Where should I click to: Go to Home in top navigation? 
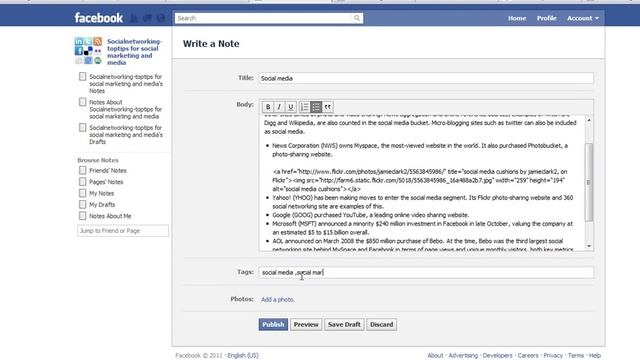click(x=517, y=18)
